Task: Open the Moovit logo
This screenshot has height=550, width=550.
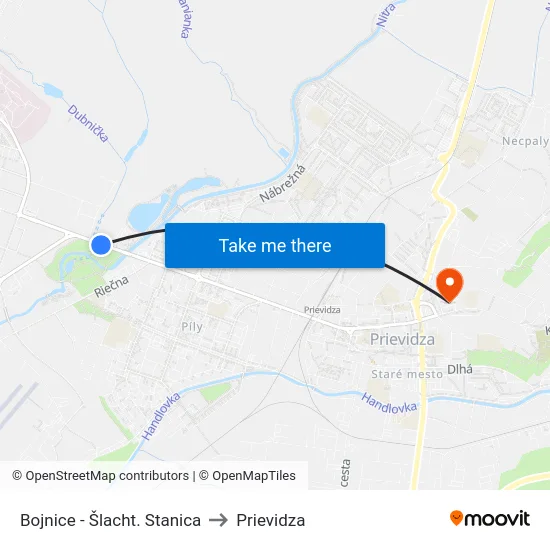Action: [490, 518]
